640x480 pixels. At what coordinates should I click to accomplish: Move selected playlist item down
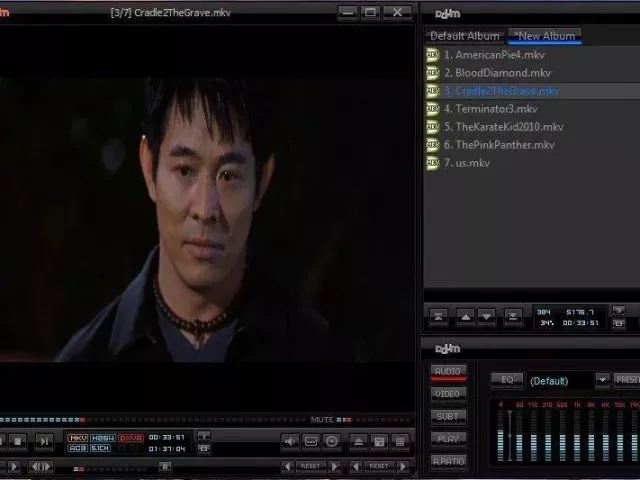(487, 316)
